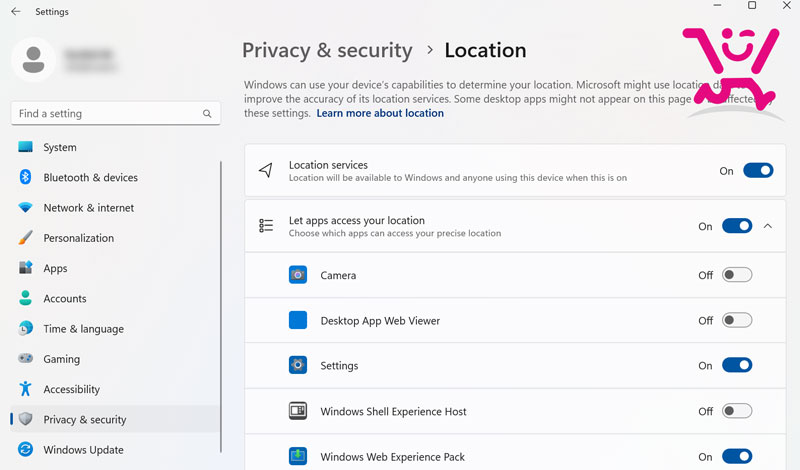This screenshot has width=800, height=470.
Task: Click the Camera app name text
Action: (338, 275)
